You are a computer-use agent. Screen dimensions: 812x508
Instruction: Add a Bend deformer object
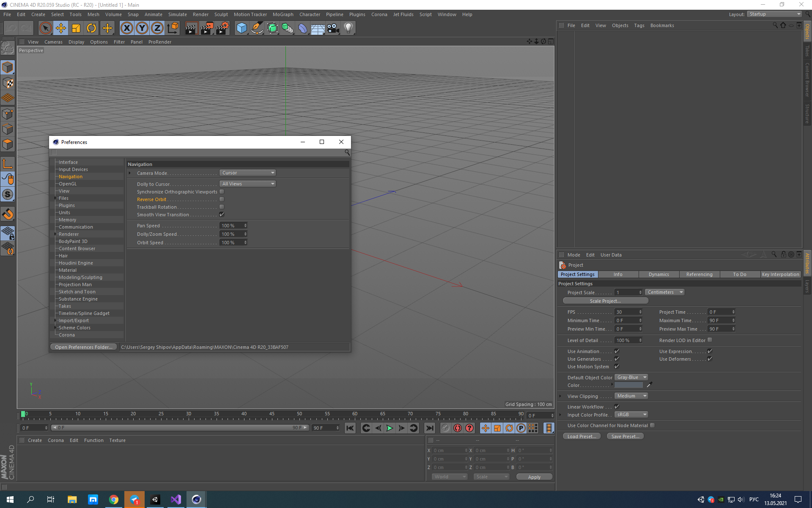303,28
